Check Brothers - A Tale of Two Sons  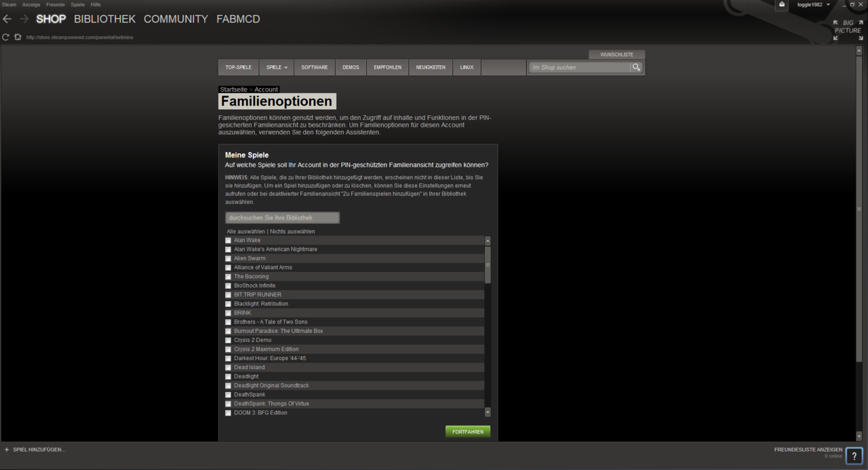coord(229,322)
